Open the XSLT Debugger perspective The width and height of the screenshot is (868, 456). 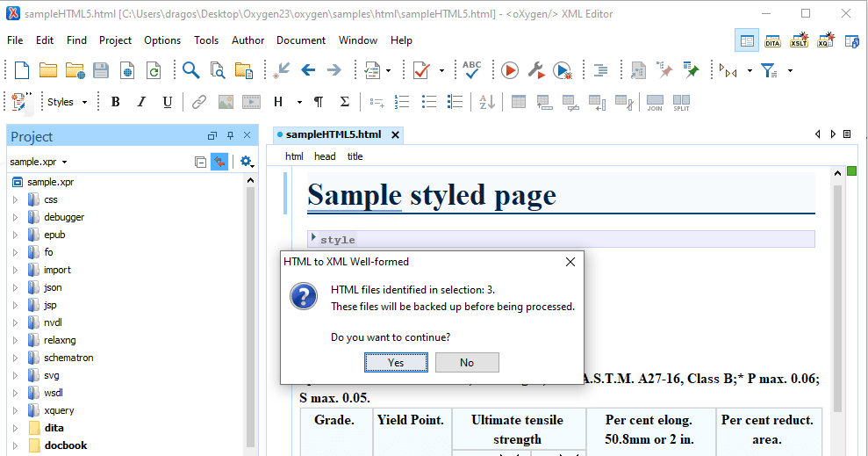[x=799, y=40]
